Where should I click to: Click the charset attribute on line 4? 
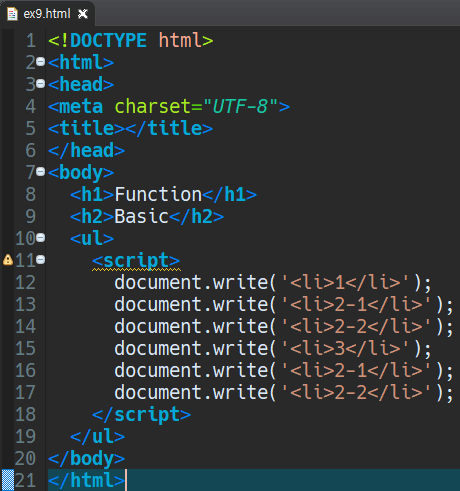pos(153,107)
